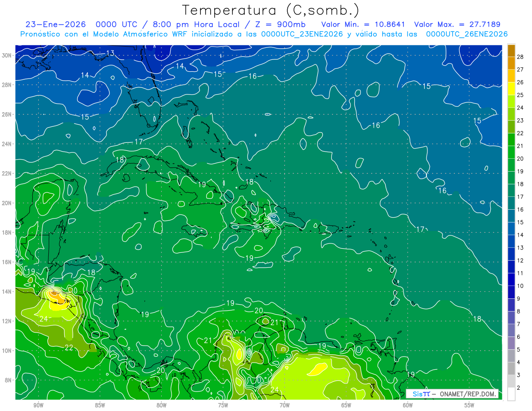Click the longitude label 55W
This screenshot has width=532, height=411.
pyautogui.click(x=469, y=405)
